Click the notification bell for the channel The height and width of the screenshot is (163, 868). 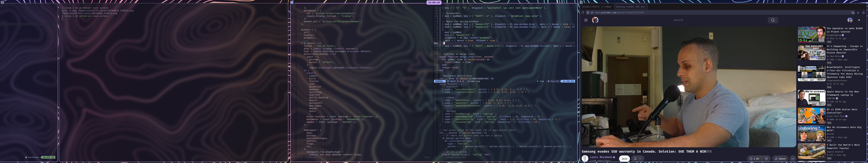pyautogui.click(x=635, y=159)
